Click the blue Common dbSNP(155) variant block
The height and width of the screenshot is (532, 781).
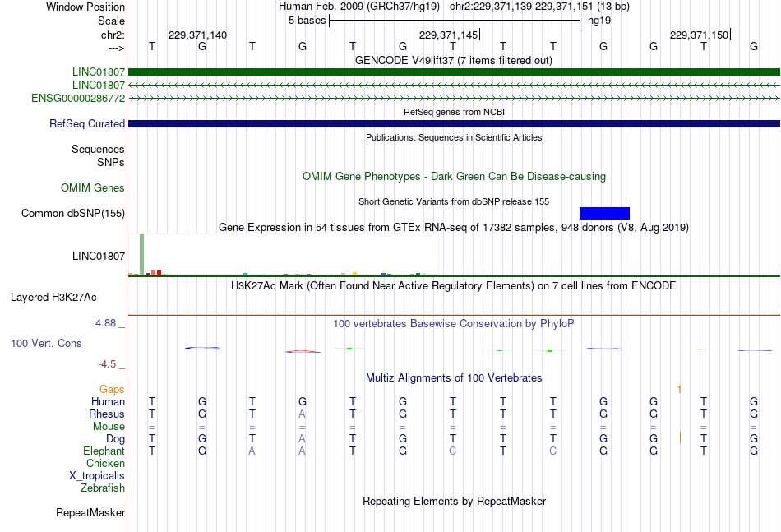click(605, 213)
